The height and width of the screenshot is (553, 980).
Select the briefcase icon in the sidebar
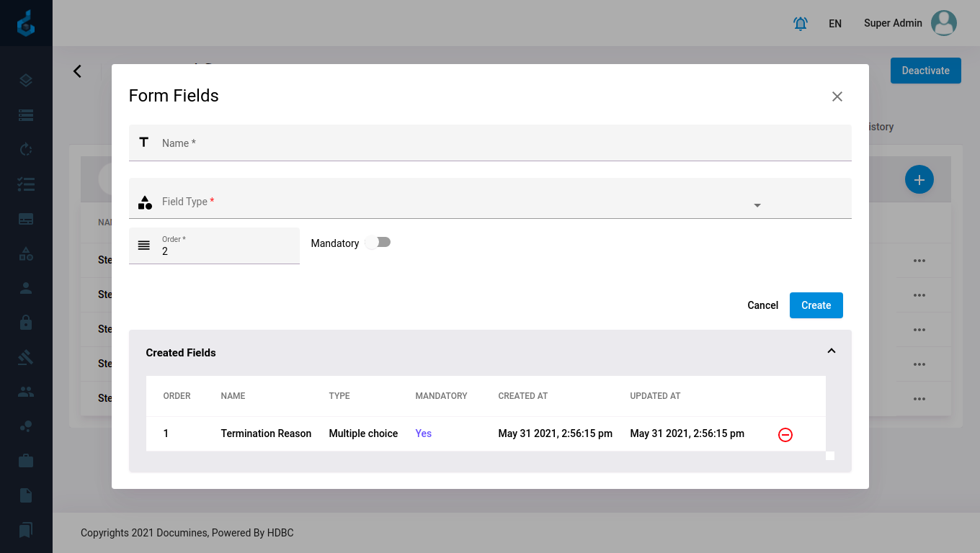(26, 461)
